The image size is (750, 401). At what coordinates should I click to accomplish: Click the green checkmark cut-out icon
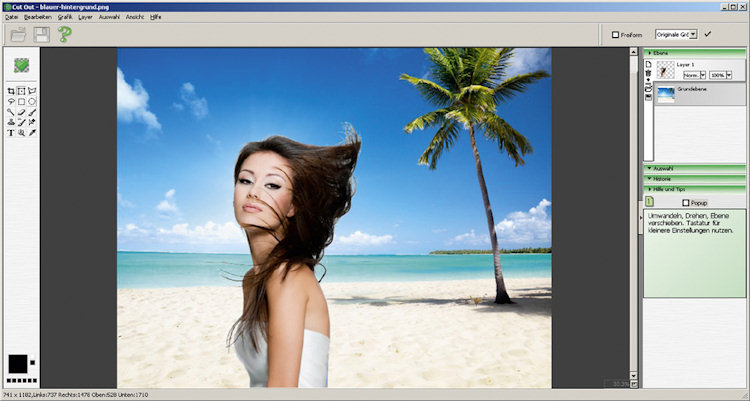pyautogui.click(x=21, y=65)
